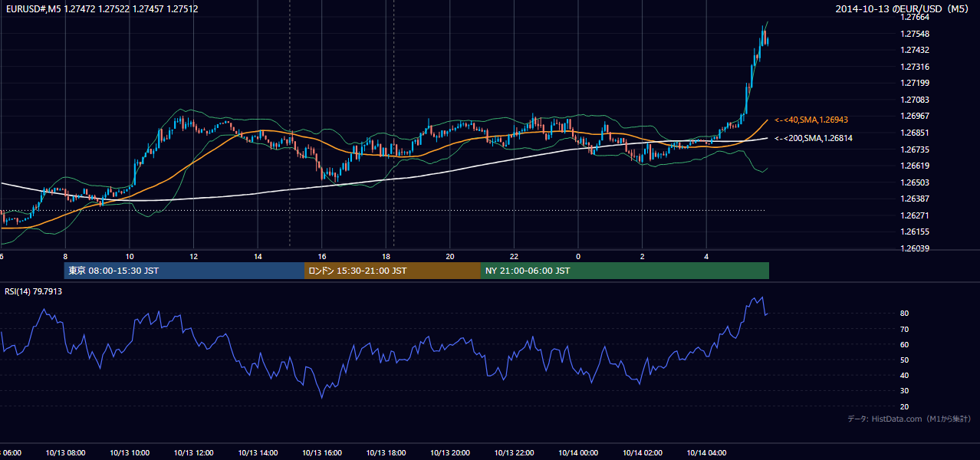Screen dimensions: 980x460
Task: Click price axis label 1.26619
Action: (916, 166)
